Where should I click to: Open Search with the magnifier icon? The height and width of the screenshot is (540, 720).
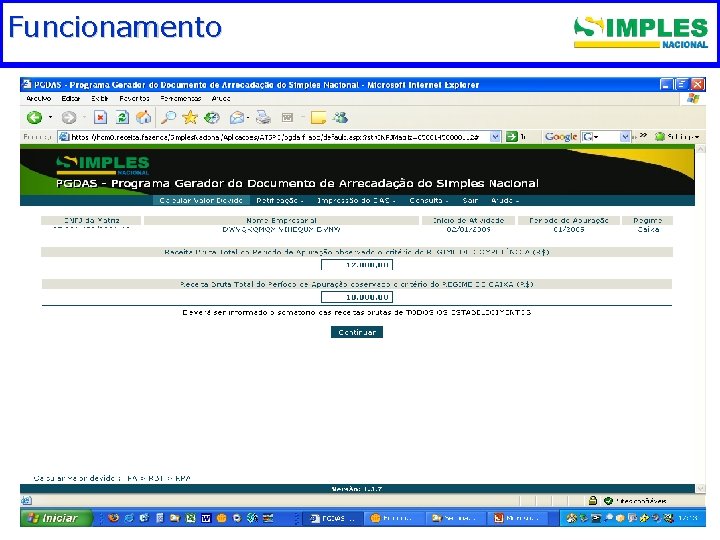168,118
